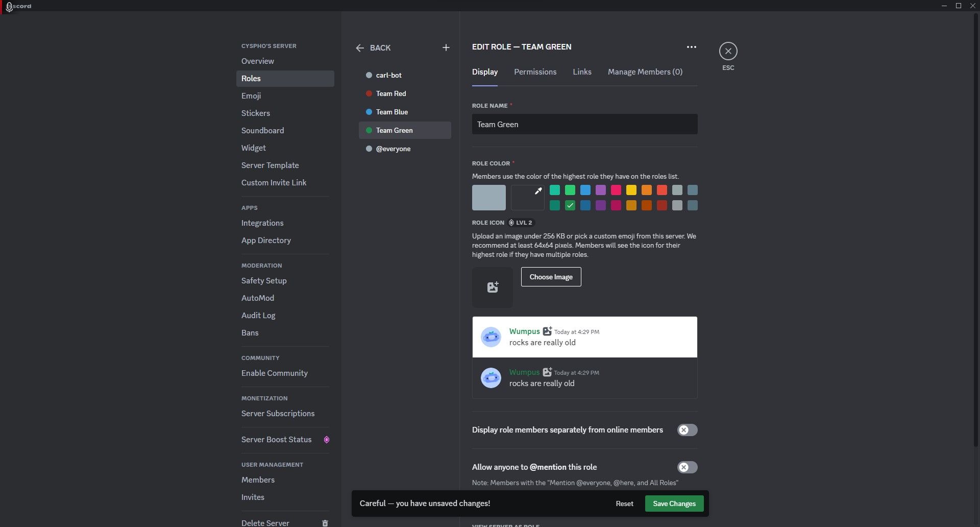This screenshot has width=980, height=527.
Task: Click the Save Changes button
Action: 674,503
